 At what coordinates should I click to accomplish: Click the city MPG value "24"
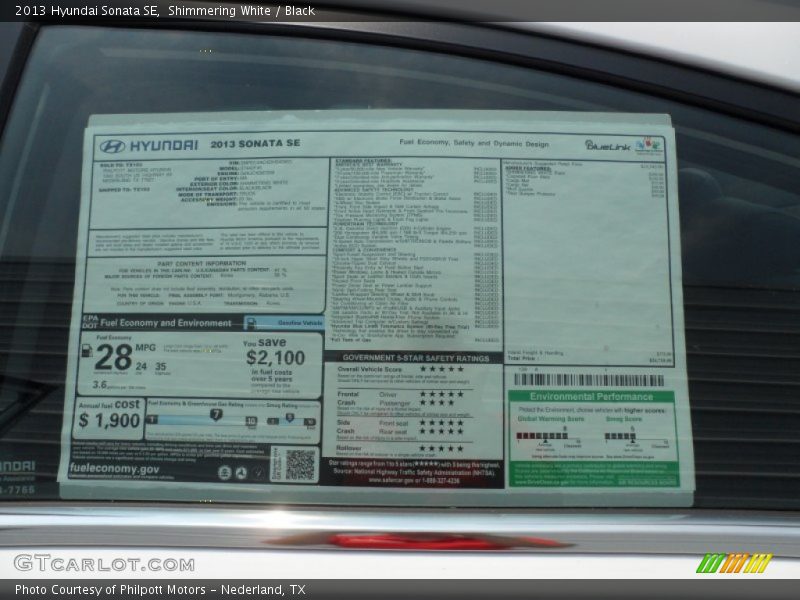pyautogui.click(x=141, y=366)
